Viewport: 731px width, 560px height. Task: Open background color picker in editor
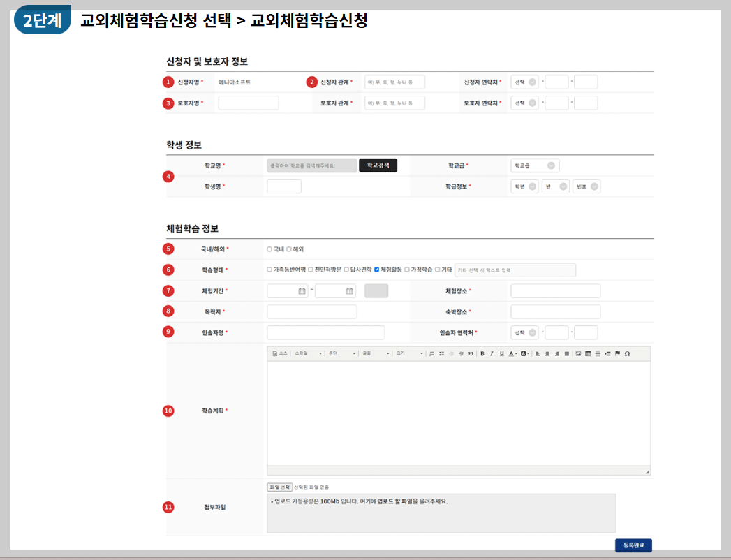[524, 353]
